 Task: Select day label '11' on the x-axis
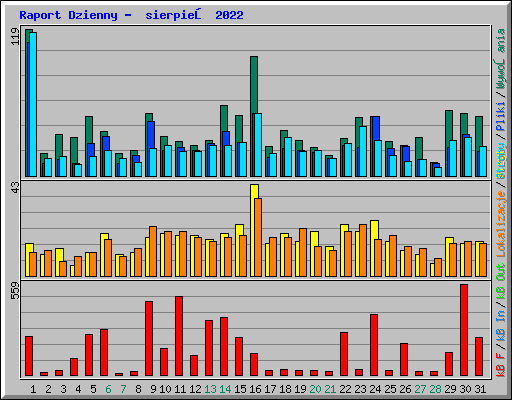[x=180, y=389]
